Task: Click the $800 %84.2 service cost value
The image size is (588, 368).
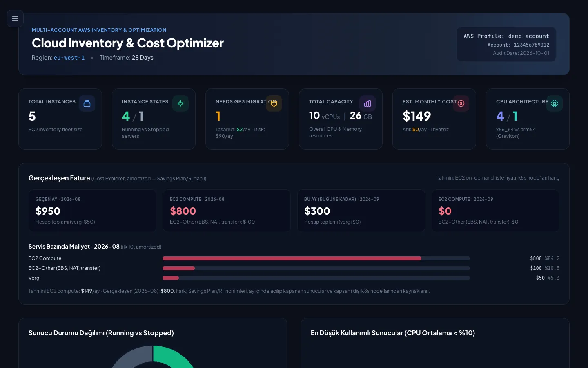Action: pyautogui.click(x=545, y=258)
